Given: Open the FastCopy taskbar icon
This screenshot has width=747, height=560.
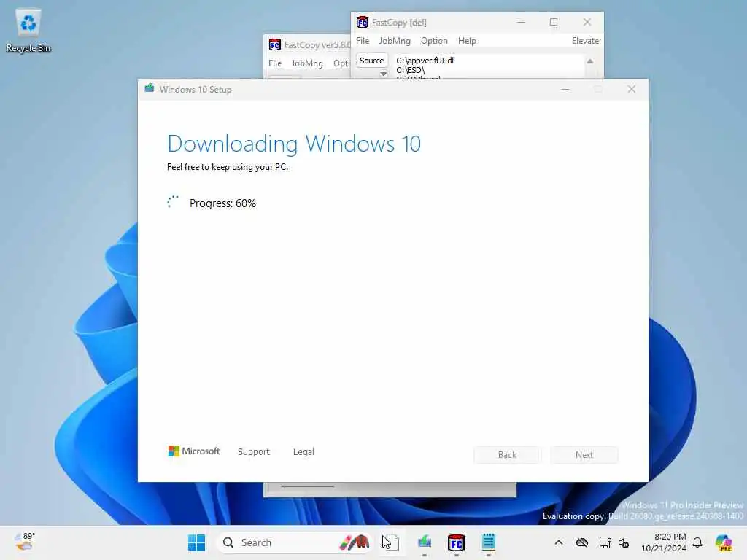Looking at the screenshot, I should 457,542.
